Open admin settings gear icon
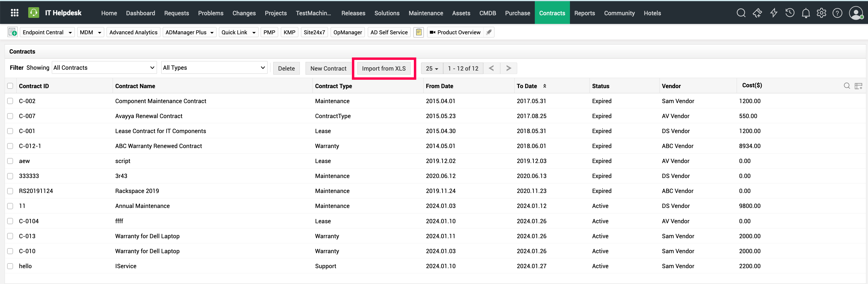 tap(821, 13)
